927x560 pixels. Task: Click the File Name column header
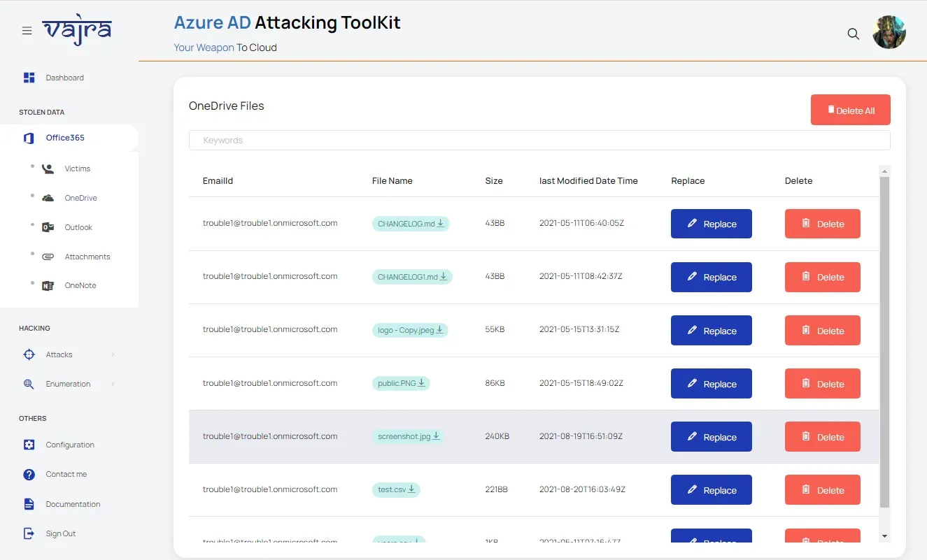[x=392, y=180]
